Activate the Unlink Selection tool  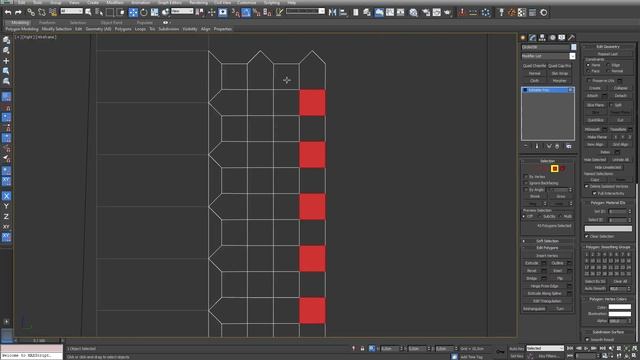point(42,13)
